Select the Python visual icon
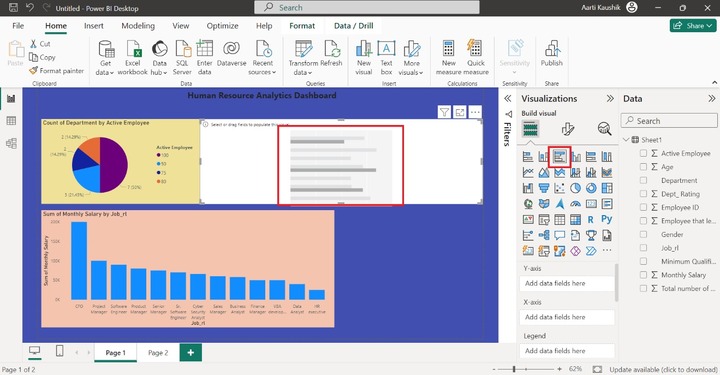 pyautogui.click(x=607, y=220)
